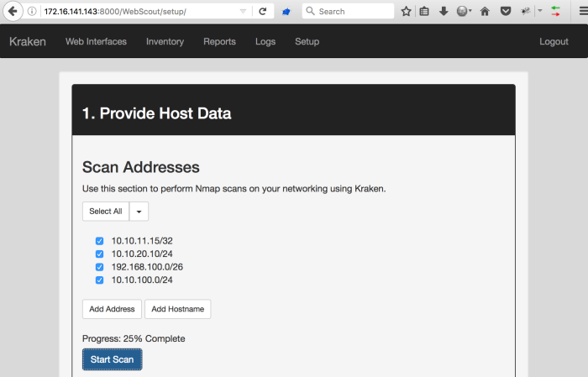The image size is (588, 377).
Task: Toggle the 192.168.100.0/26 checkbox
Action: click(x=99, y=267)
